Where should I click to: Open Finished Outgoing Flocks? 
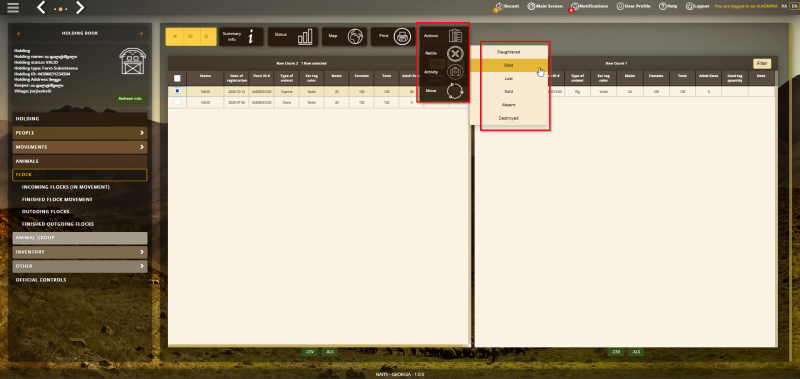click(58, 224)
